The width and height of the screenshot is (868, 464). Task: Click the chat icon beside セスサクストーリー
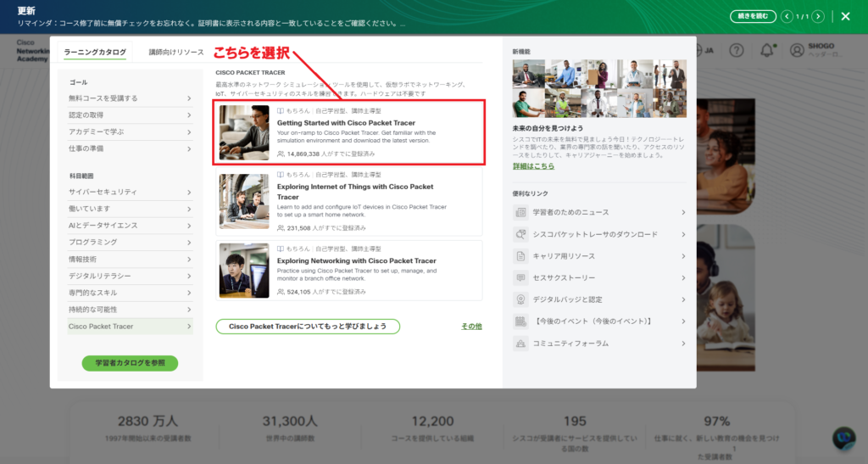click(x=520, y=277)
